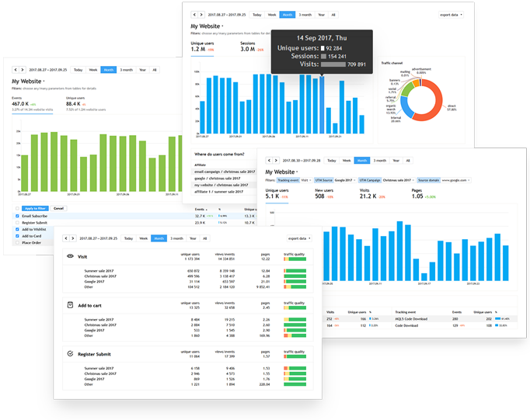The image size is (530, 420).
Task: Go to next period in top blue chart window
Action: 201,15
